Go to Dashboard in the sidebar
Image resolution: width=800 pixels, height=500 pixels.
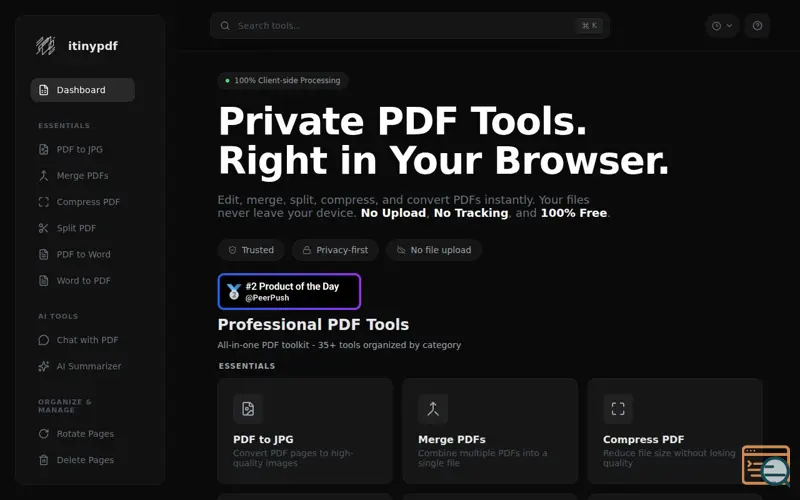[83, 90]
